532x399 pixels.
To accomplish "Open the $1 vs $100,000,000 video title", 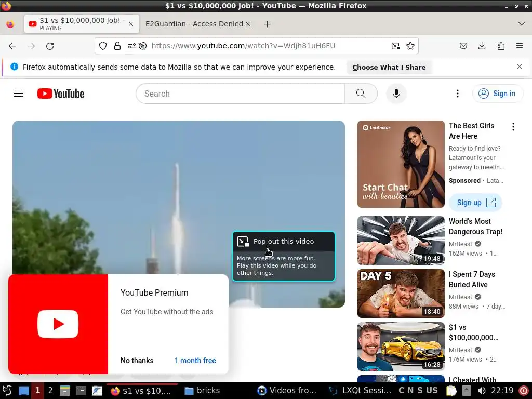I will (x=474, y=332).
